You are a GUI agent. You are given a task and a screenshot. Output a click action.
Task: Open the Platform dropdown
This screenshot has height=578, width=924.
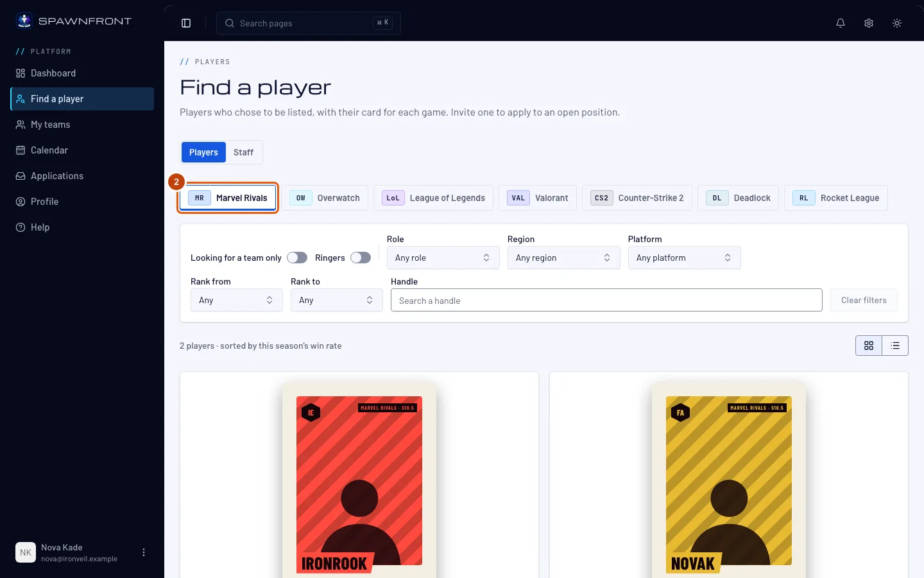click(x=684, y=258)
